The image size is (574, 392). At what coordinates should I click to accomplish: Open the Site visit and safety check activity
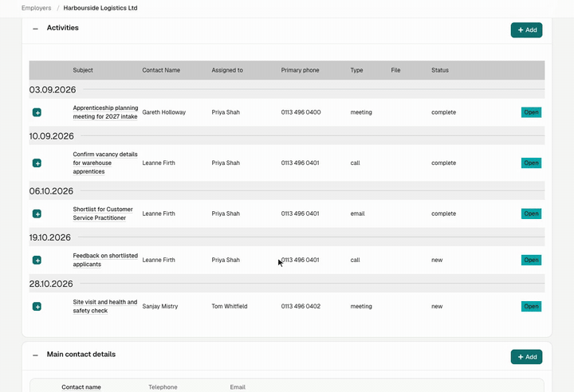coord(531,307)
